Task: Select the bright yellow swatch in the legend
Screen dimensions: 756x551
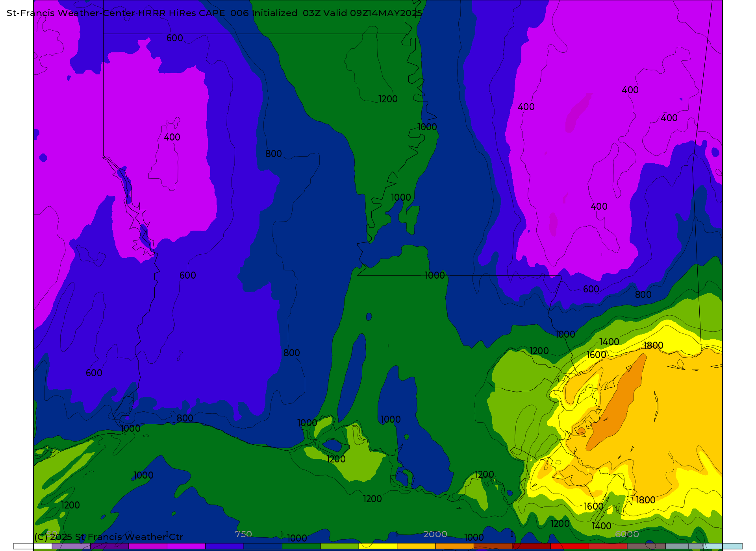Action: (378, 546)
